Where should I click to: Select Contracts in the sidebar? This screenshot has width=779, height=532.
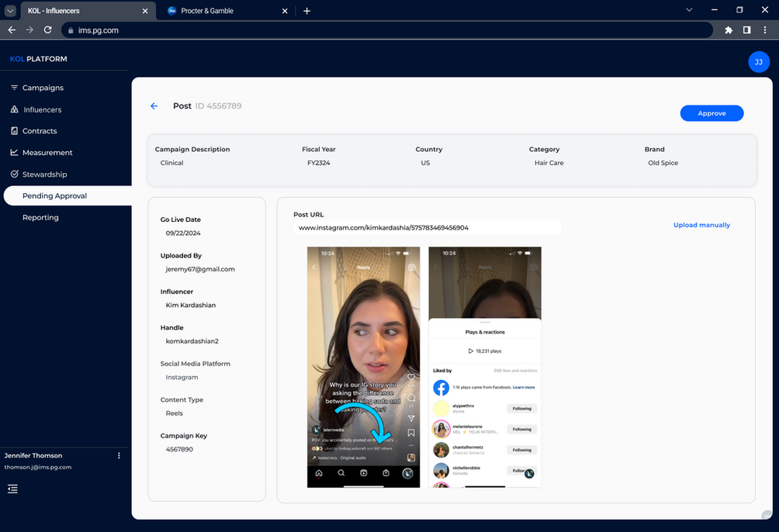(x=40, y=131)
